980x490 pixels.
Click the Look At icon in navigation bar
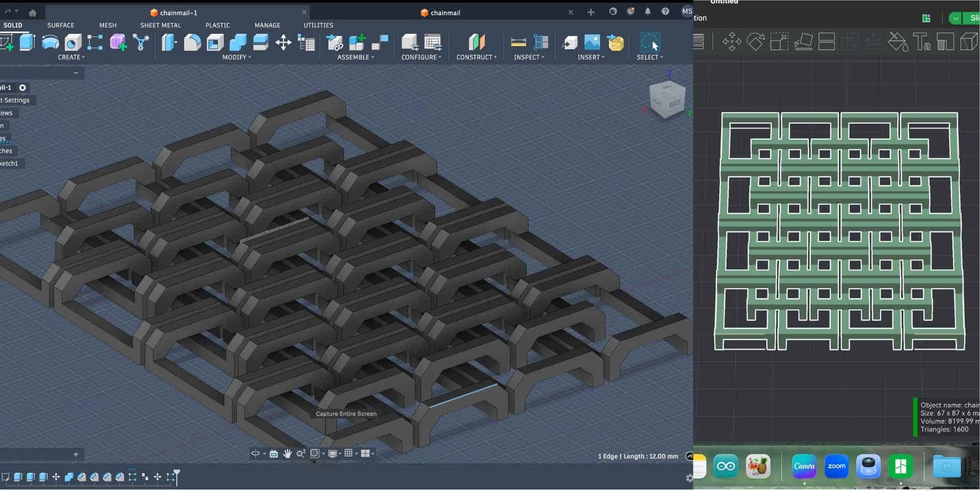click(x=273, y=454)
